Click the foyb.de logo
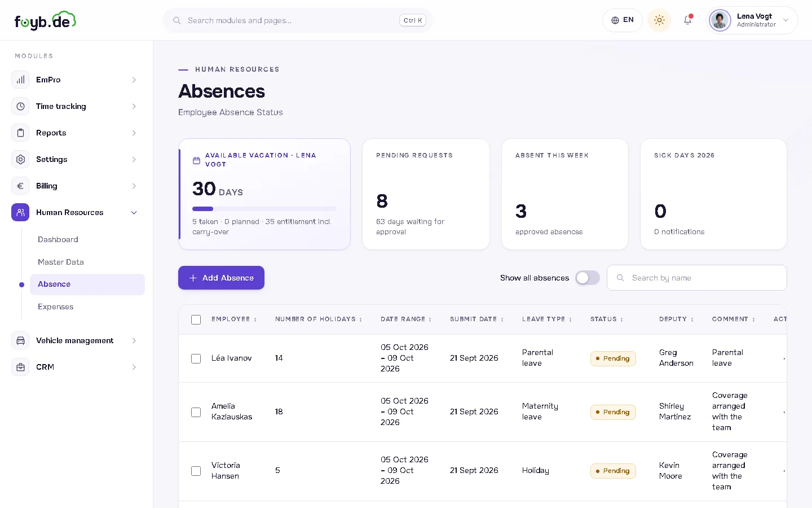Image resolution: width=812 pixels, height=508 pixels. point(45,20)
